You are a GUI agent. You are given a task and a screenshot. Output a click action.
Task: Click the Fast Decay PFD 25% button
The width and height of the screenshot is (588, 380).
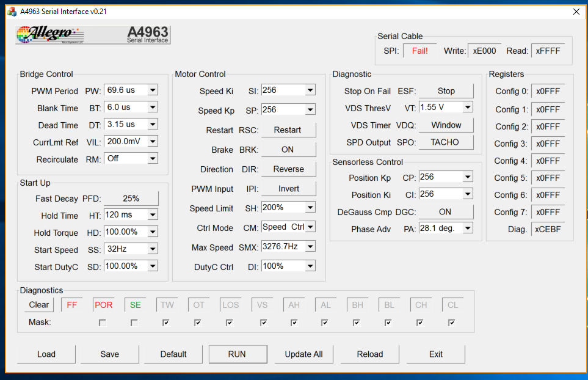click(131, 199)
